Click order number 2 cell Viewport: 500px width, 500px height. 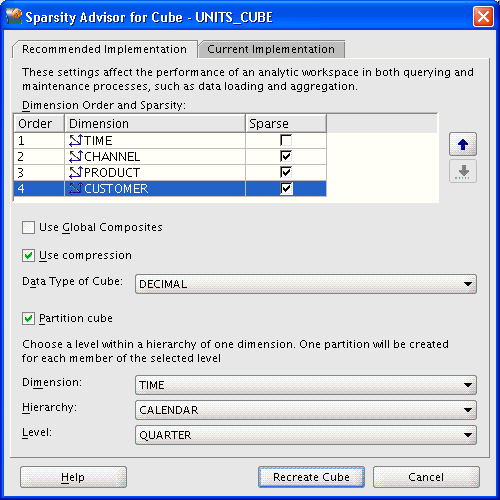tap(39, 156)
